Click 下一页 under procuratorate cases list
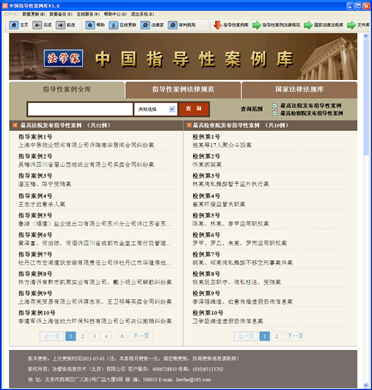This screenshot has height=390, width=372. pos(295,336)
